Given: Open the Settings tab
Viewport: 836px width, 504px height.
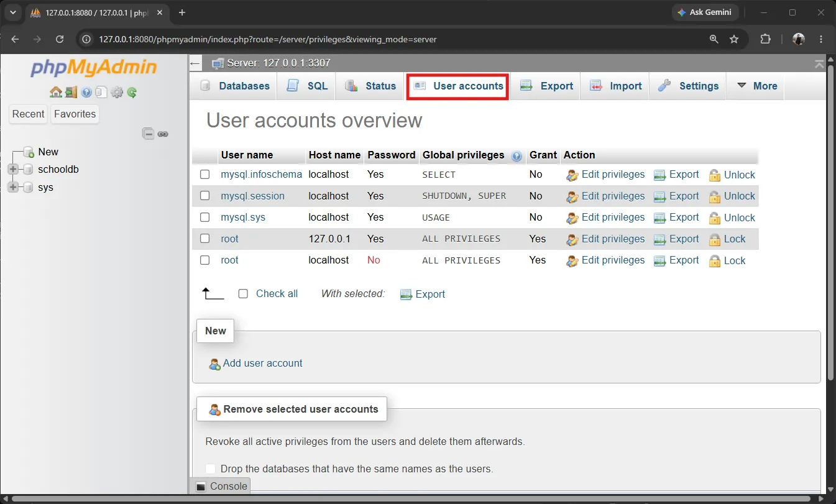Looking at the screenshot, I should coord(688,86).
